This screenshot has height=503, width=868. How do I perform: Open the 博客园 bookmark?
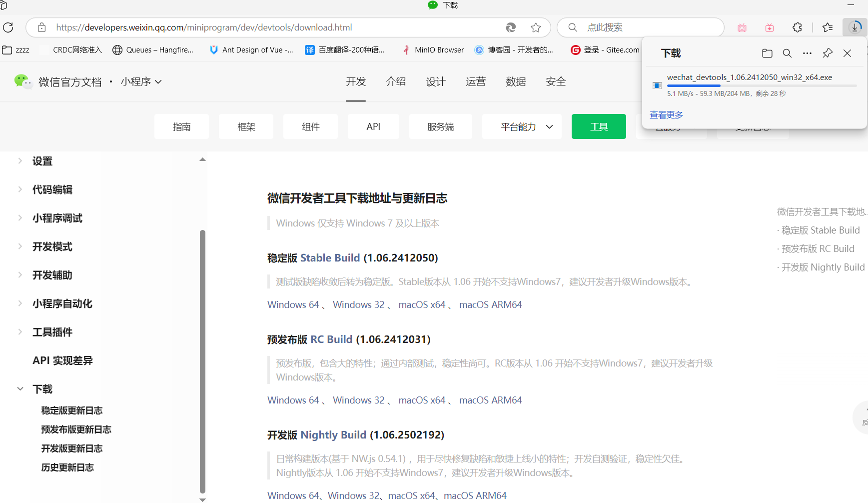(x=514, y=50)
